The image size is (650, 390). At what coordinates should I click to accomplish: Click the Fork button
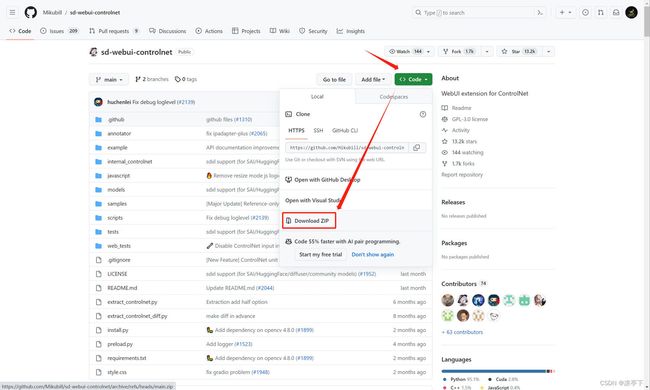[x=459, y=51]
